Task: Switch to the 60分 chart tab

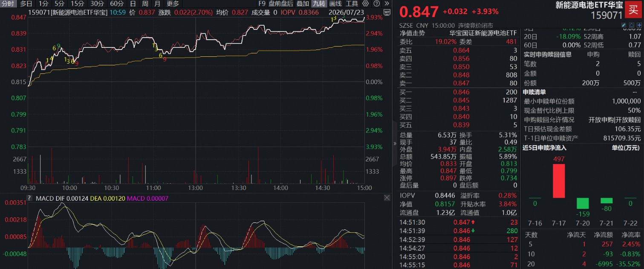Action: pyautogui.click(x=117, y=3)
